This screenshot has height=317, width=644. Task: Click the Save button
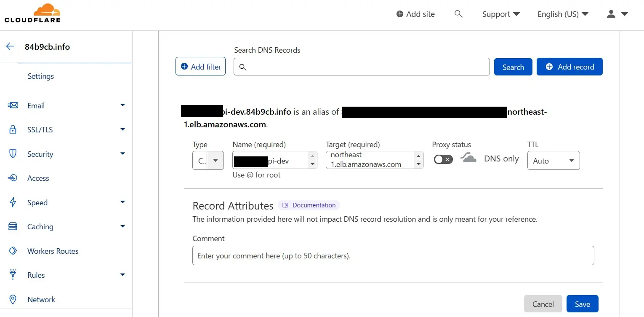[582, 304]
